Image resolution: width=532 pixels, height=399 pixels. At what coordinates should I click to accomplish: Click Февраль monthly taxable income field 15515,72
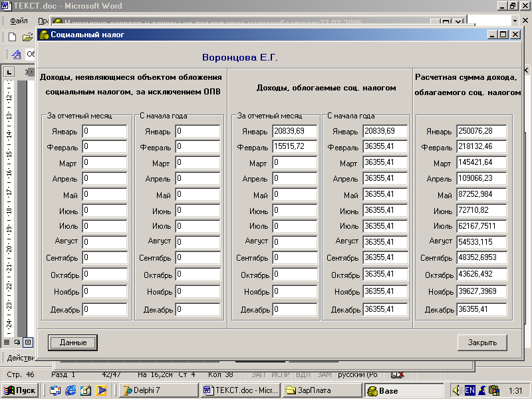(x=295, y=147)
